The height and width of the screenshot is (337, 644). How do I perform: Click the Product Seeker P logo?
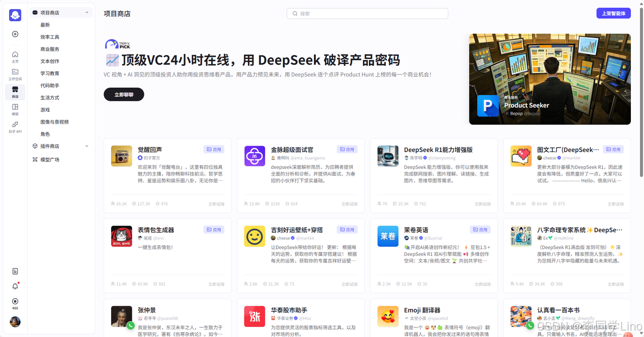click(x=488, y=106)
